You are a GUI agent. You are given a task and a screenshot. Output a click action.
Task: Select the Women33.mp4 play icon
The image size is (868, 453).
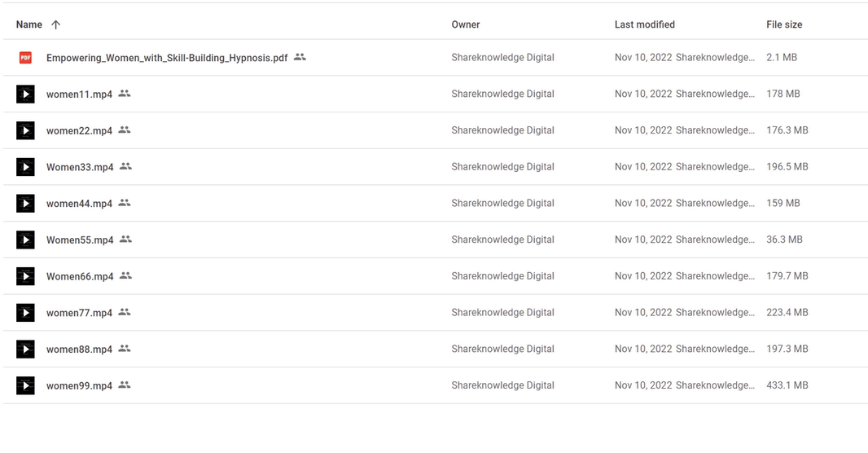[25, 167]
